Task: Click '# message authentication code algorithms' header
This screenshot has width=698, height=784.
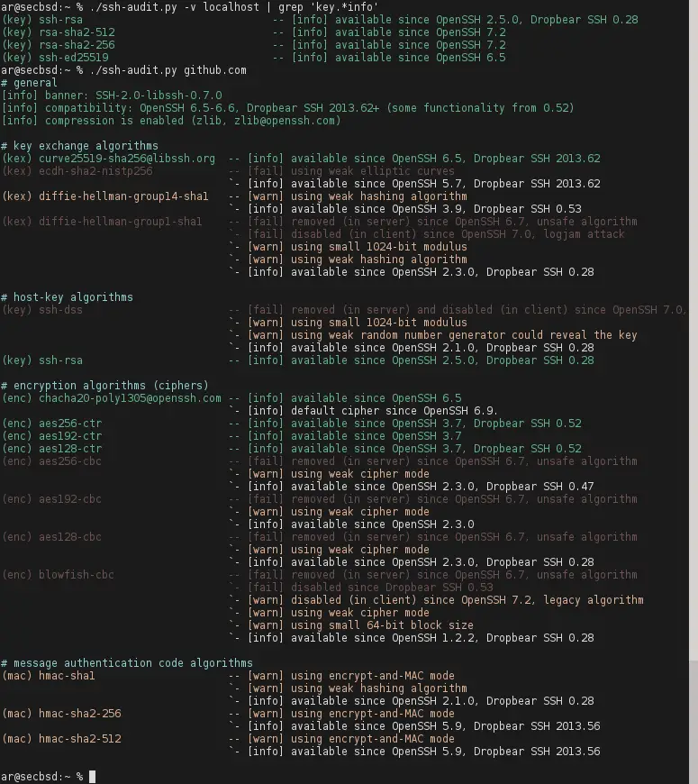Action: click(127, 663)
